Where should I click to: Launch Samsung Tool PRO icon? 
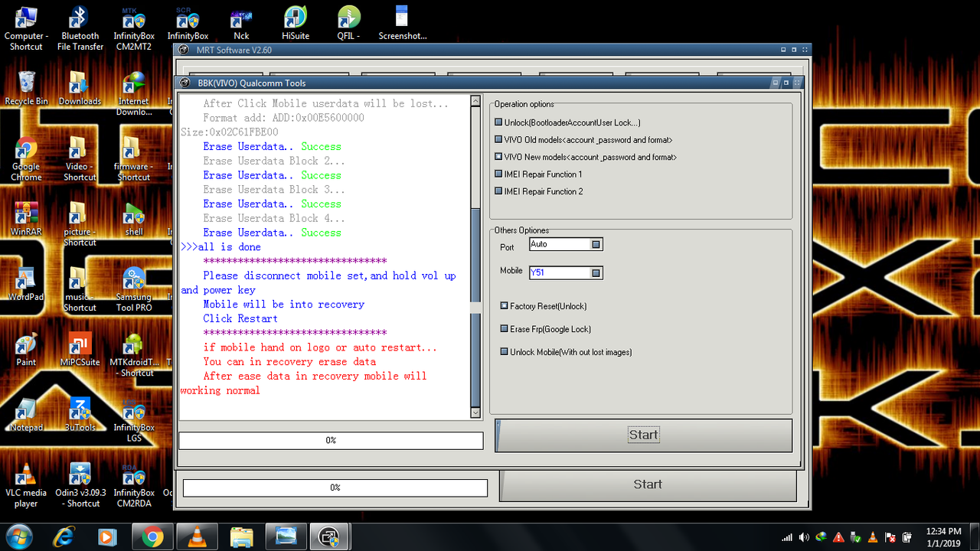(133, 289)
